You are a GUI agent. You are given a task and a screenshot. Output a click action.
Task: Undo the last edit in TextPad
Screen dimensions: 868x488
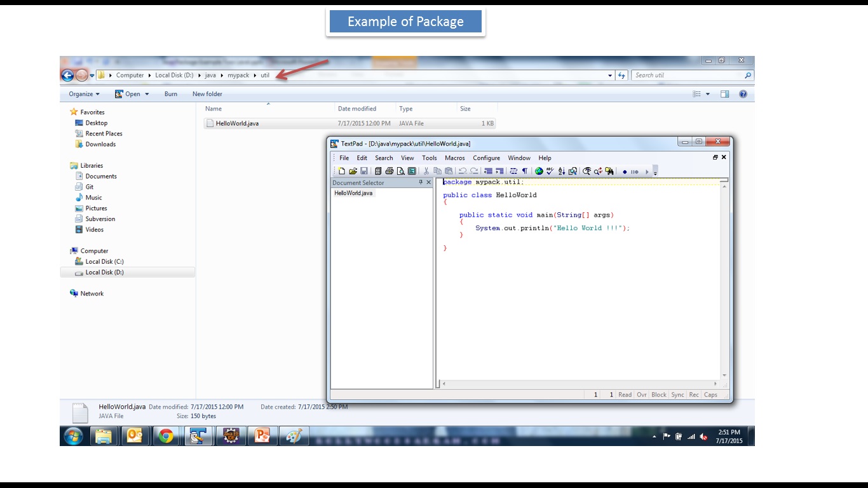[x=463, y=171]
